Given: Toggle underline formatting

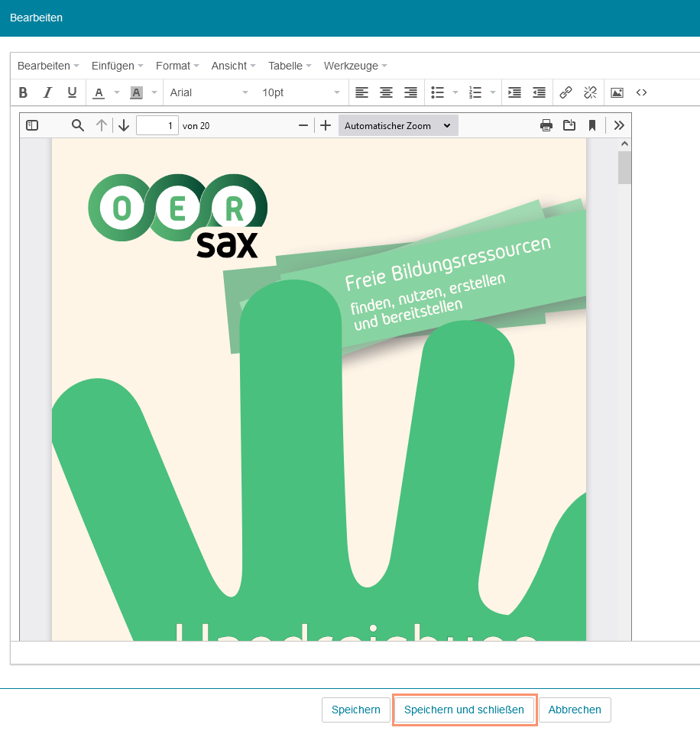Looking at the screenshot, I should click(x=70, y=92).
